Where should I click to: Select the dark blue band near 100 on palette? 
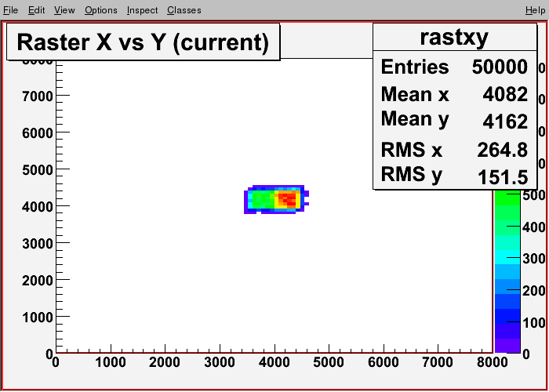tap(507, 317)
